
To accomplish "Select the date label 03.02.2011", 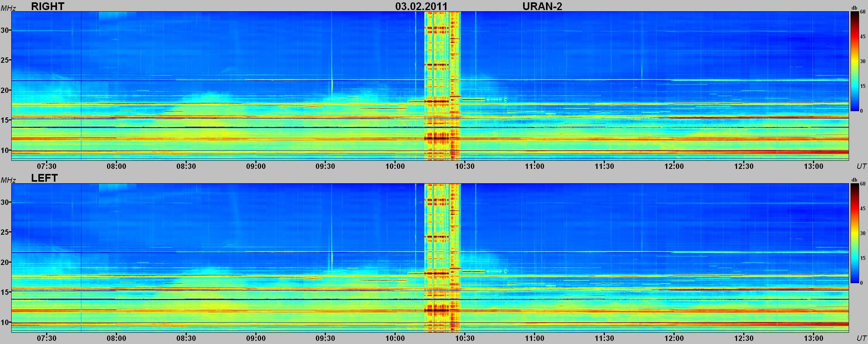I will point(421,6).
